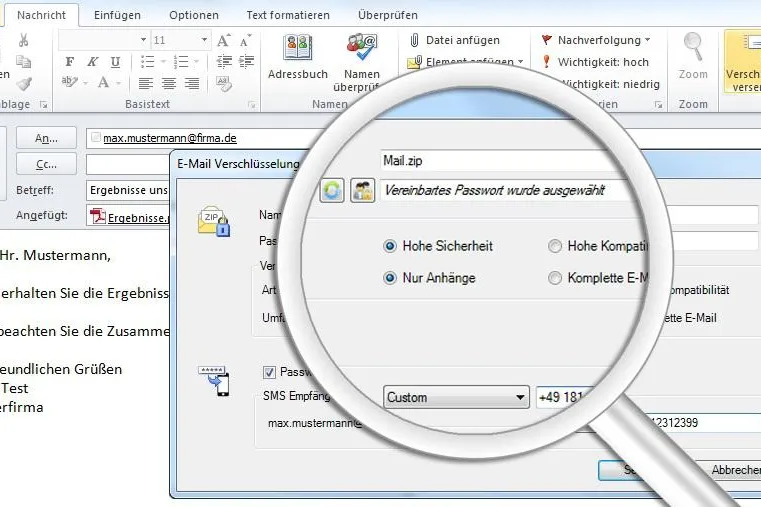Toggle bold formatting F
Screen dimensions: 761x507
tap(69, 62)
